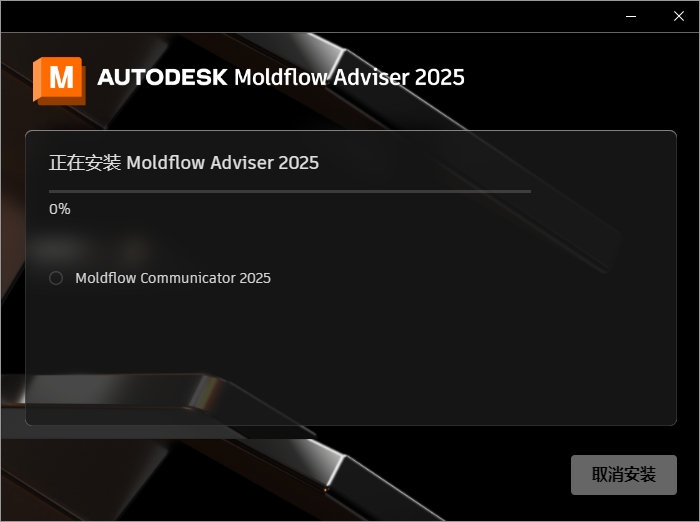This screenshot has width=700, height=522.
Task: Click the AUTODESK Moldflow Adviser 2025 title
Action: tap(281, 77)
